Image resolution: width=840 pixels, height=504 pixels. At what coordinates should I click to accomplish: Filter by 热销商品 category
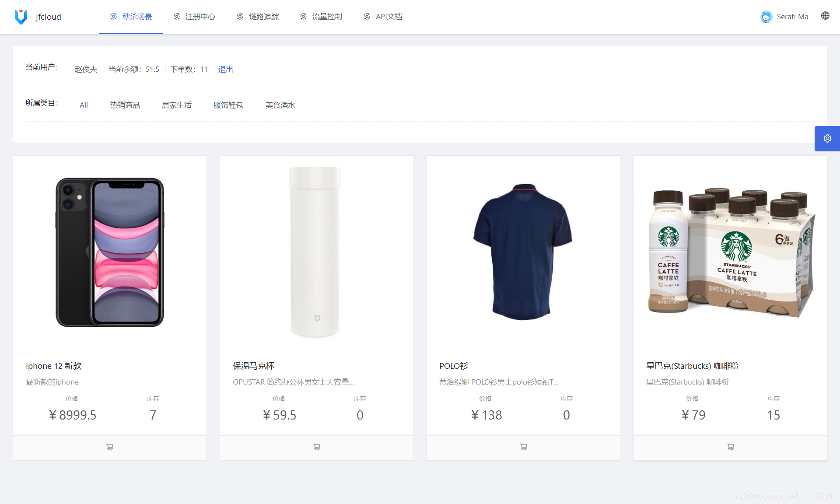(x=125, y=105)
